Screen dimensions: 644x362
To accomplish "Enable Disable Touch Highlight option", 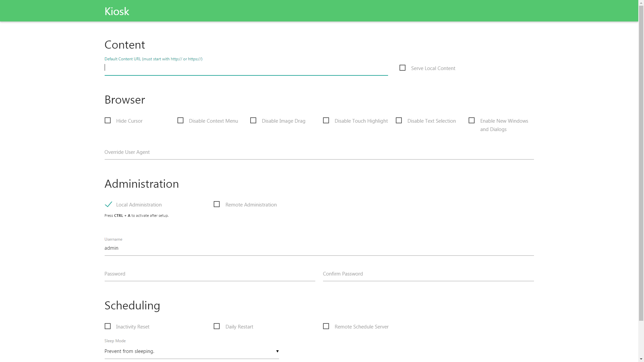I will click(x=326, y=120).
